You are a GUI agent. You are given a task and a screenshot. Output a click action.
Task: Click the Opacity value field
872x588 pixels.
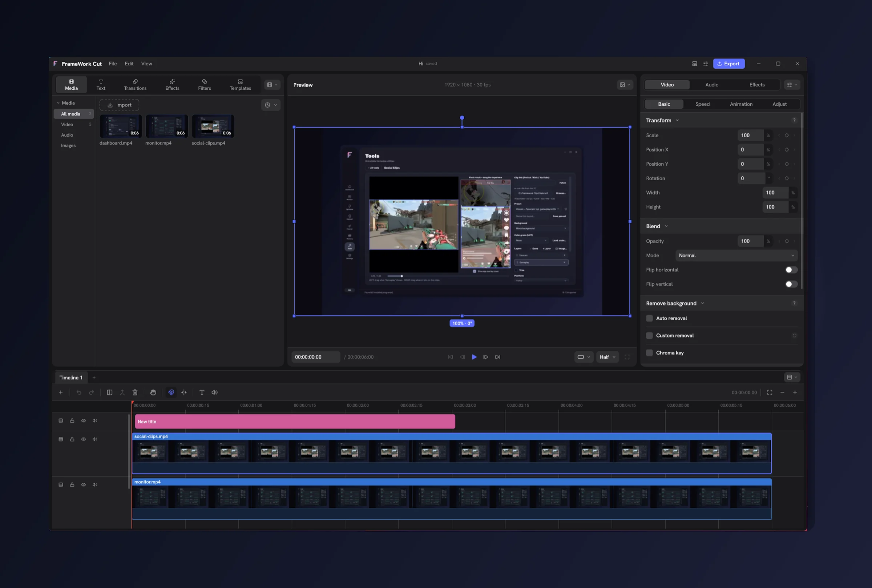click(751, 241)
